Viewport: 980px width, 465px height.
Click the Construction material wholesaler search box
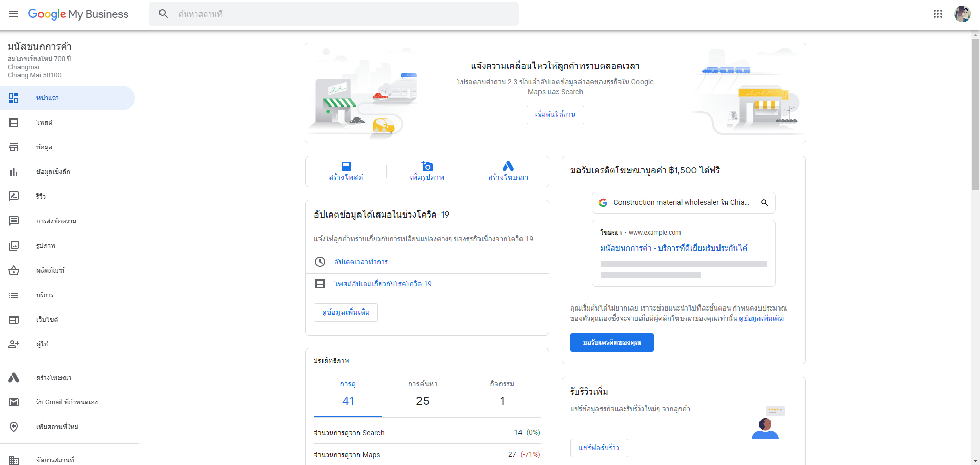pyautogui.click(x=684, y=203)
